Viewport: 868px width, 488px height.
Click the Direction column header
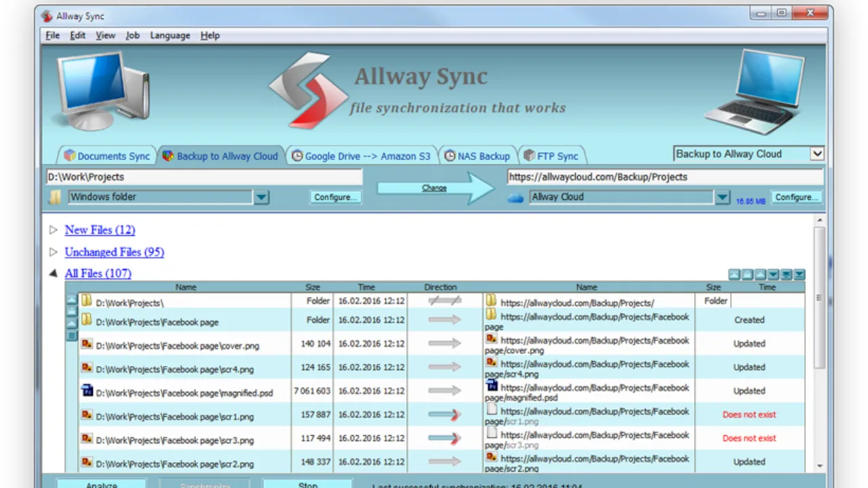441,287
